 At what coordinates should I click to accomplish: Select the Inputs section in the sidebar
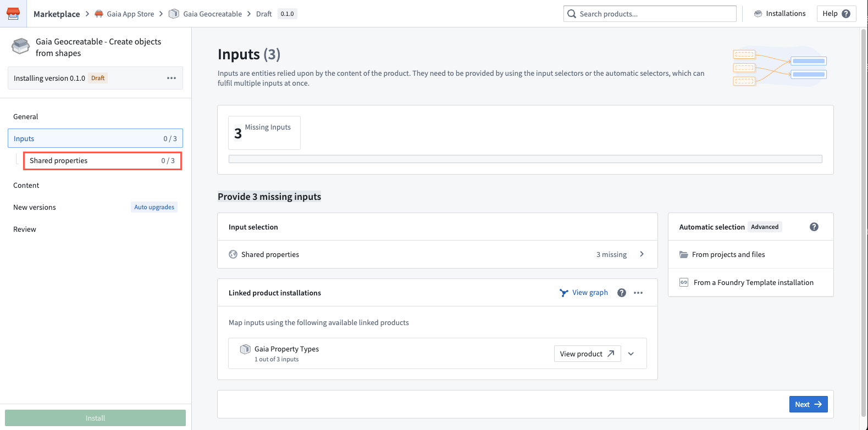(96, 138)
